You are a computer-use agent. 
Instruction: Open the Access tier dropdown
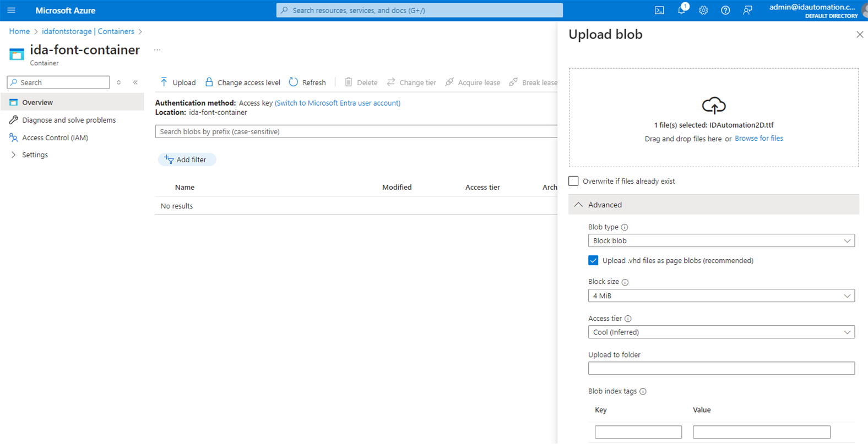721,332
